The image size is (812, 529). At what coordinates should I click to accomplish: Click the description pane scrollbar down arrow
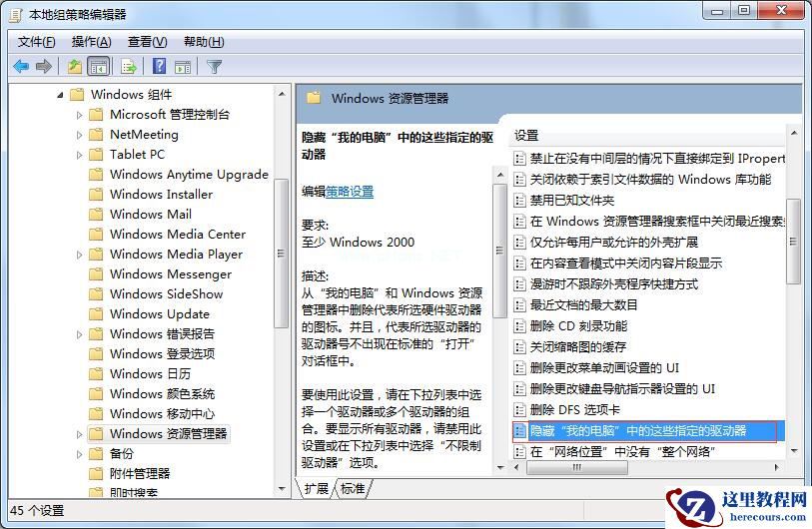click(x=499, y=467)
